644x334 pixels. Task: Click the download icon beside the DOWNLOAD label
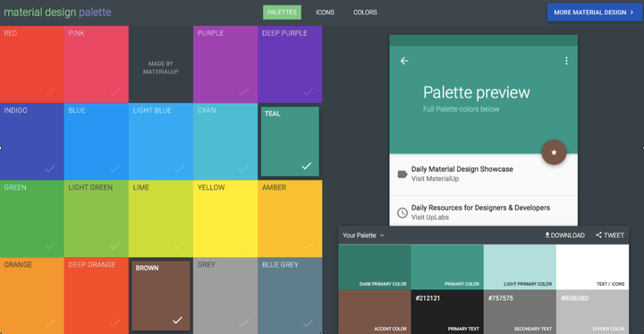click(x=547, y=235)
